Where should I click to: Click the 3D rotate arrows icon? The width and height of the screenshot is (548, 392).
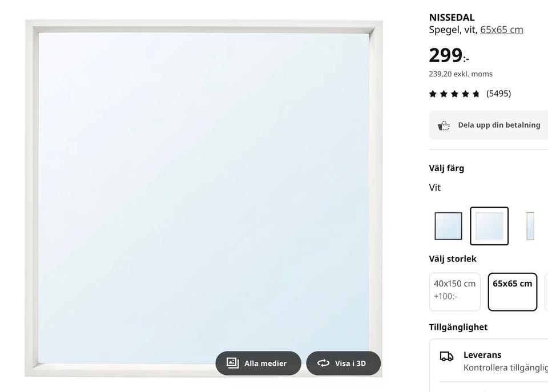point(324,363)
